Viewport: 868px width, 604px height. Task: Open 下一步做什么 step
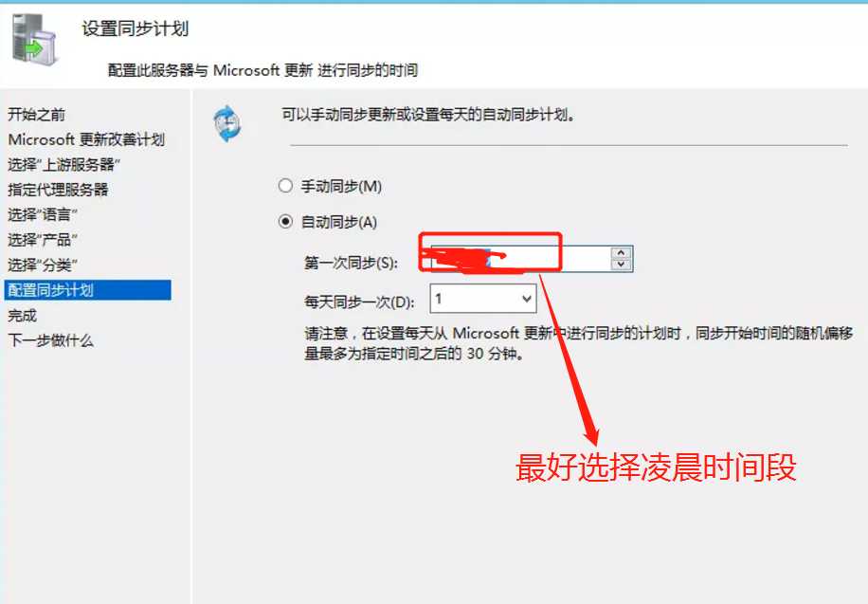click(50, 340)
